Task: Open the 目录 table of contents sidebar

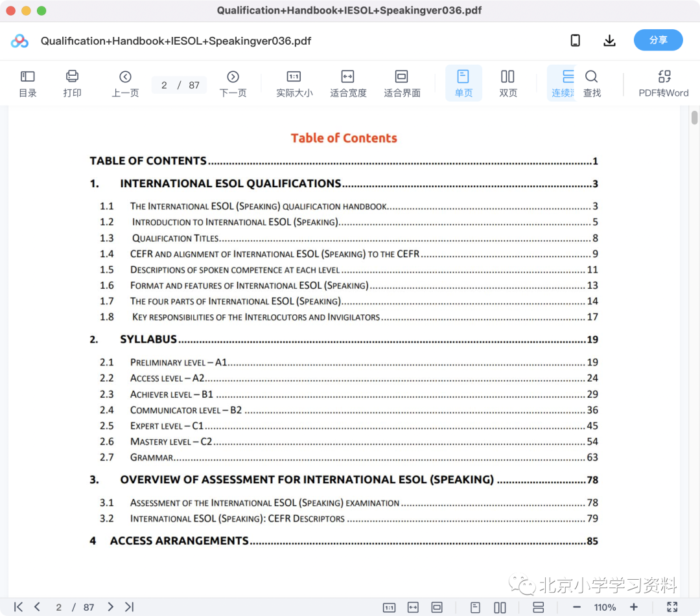Action: [x=28, y=84]
